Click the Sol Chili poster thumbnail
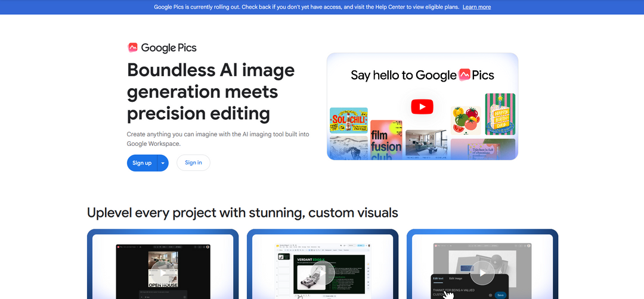Viewport: 644px width, 299px height. coord(349,120)
